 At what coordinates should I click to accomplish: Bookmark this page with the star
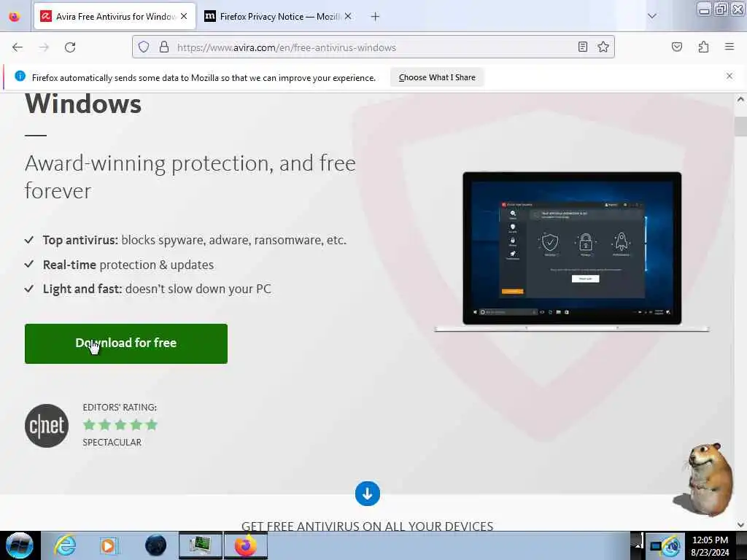[603, 47]
